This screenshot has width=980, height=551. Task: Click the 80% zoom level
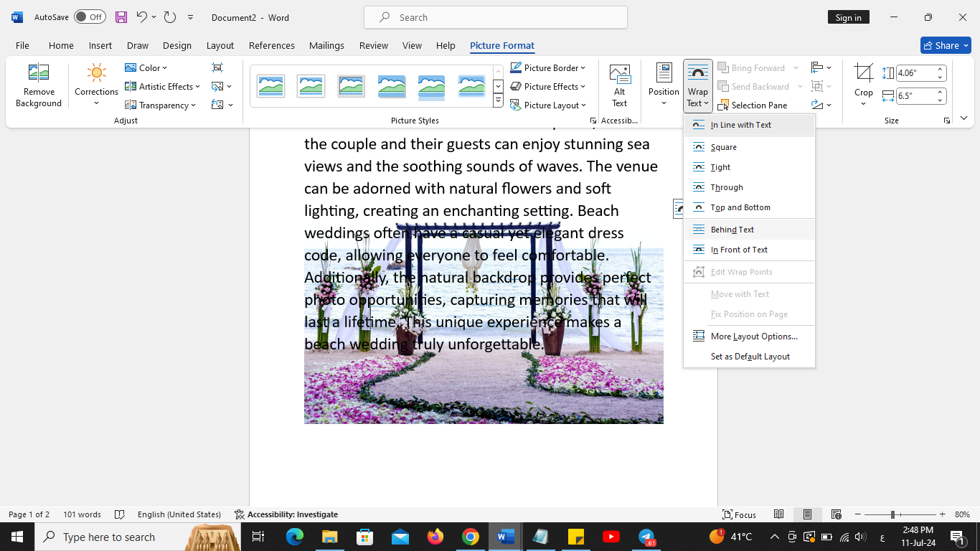(x=962, y=514)
